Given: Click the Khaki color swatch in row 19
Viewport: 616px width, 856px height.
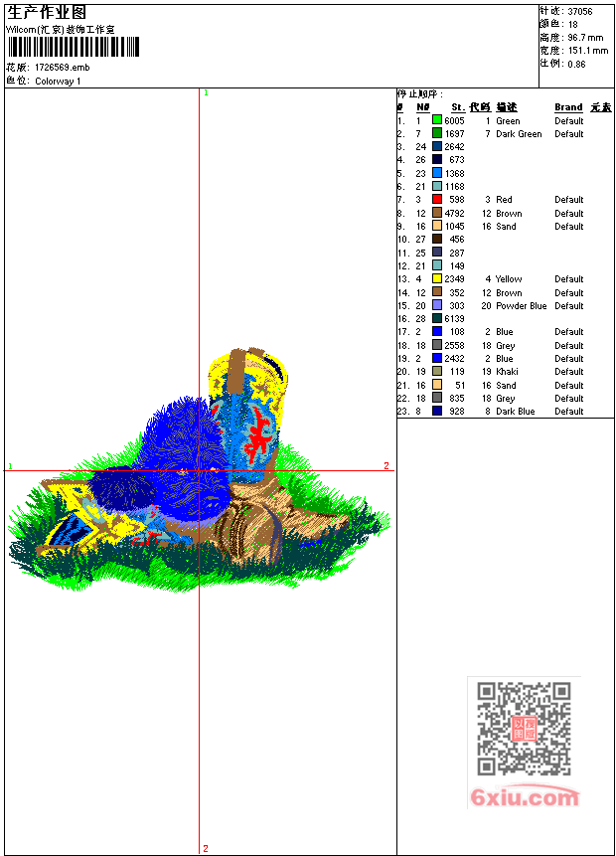Looking at the screenshot, I should (437, 372).
